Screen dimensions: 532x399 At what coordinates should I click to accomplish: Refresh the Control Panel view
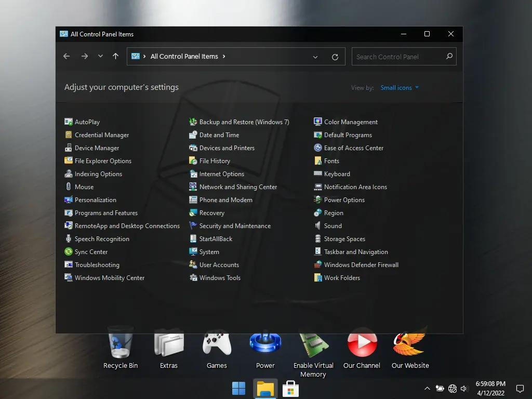[x=335, y=57]
